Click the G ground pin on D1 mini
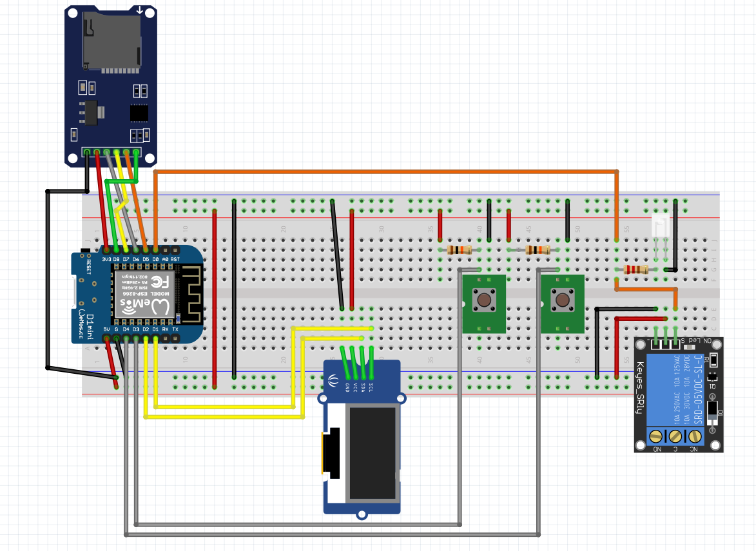 tap(116, 338)
